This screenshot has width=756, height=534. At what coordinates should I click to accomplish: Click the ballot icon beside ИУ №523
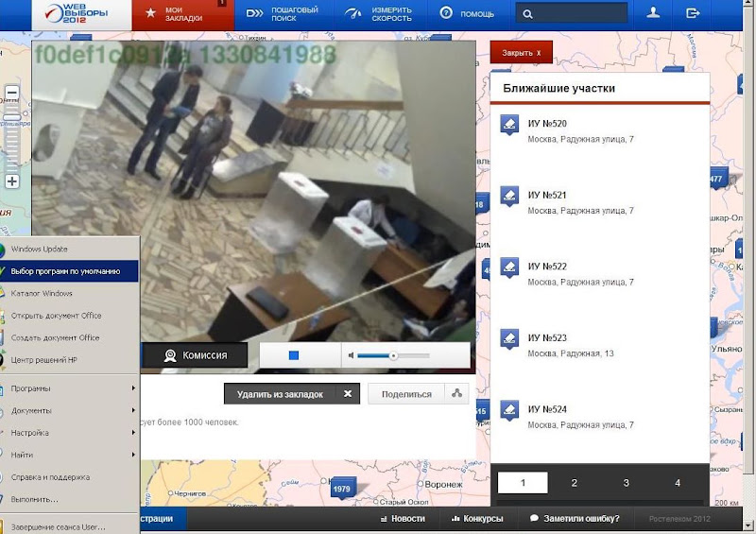pos(509,339)
